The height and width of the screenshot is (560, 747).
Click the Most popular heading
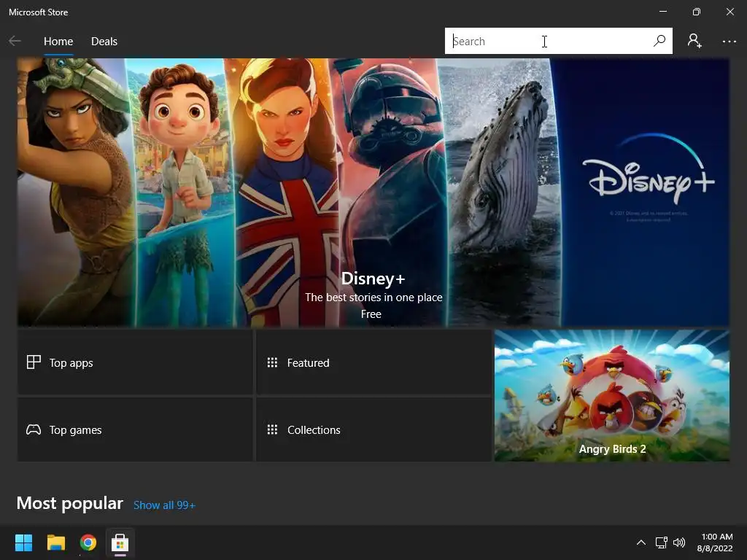point(70,503)
